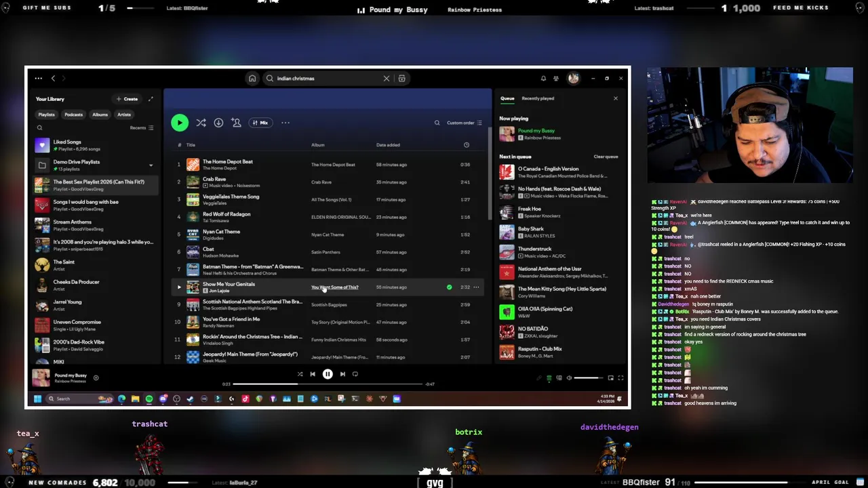The width and height of the screenshot is (868, 488).
Task: Mute the volume speaker icon
Action: tap(569, 378)
